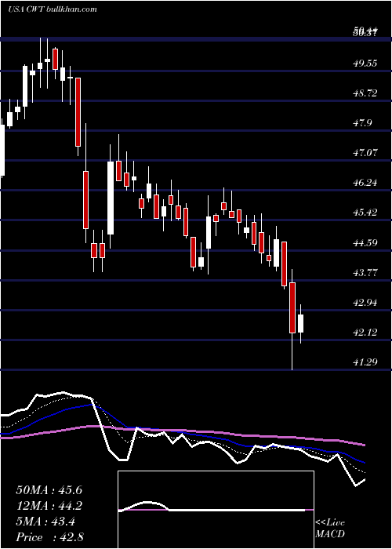Select the 48.72 price axis label
The width and height of the screenshot is (392, 549).
365,93
